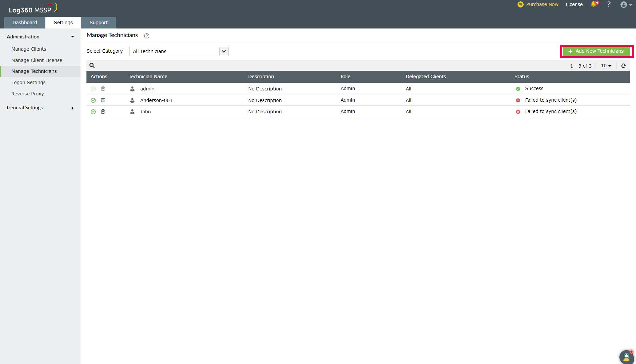
Task: Click the Add New Technicians button
Action: pos(596,51)
